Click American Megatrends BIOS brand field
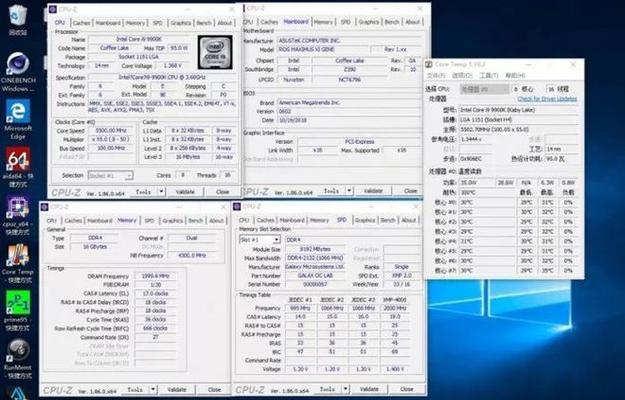 (x=348, y=102)
